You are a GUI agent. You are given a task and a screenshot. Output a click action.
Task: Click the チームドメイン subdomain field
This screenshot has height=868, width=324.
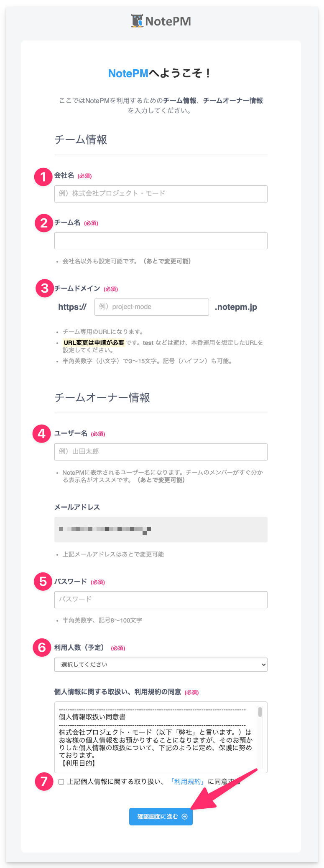pyautogui.click(x=151, y=307)
